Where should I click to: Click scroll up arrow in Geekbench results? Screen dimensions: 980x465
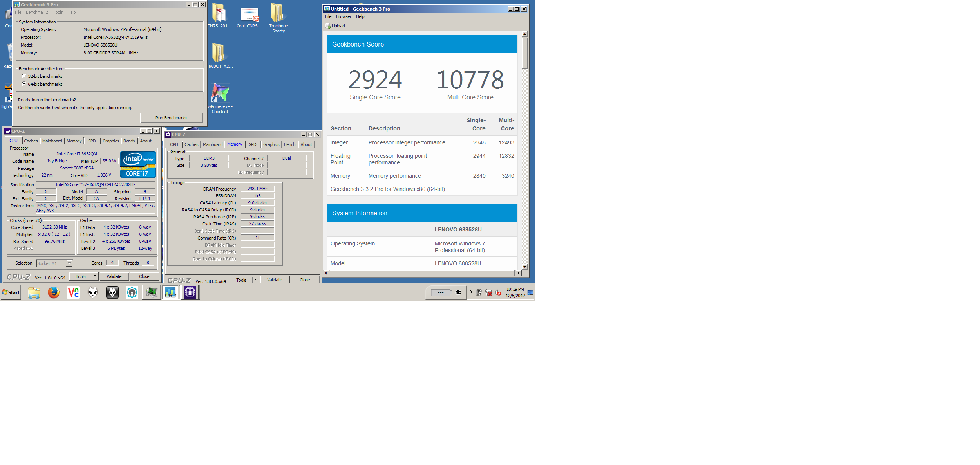point(525,34)
